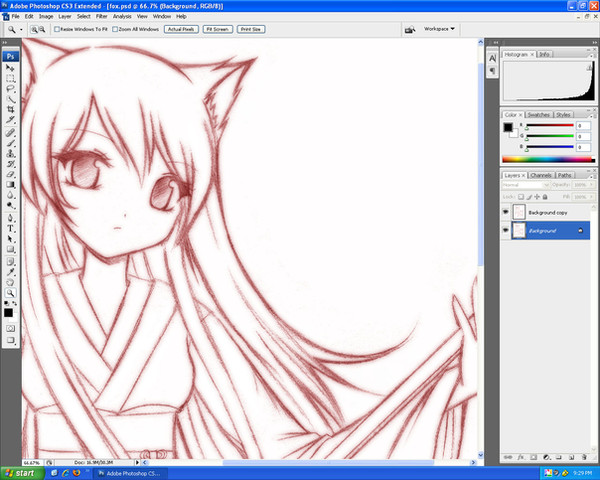Enable Resize Windows To Fit checkbox
Viewport: 600px width, 480px height.
(57, 30)
